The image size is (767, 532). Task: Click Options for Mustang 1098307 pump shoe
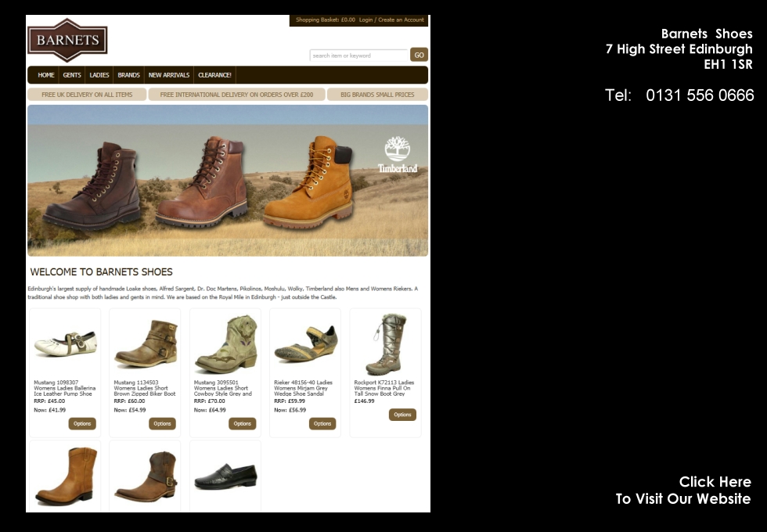tap(82, 423)
